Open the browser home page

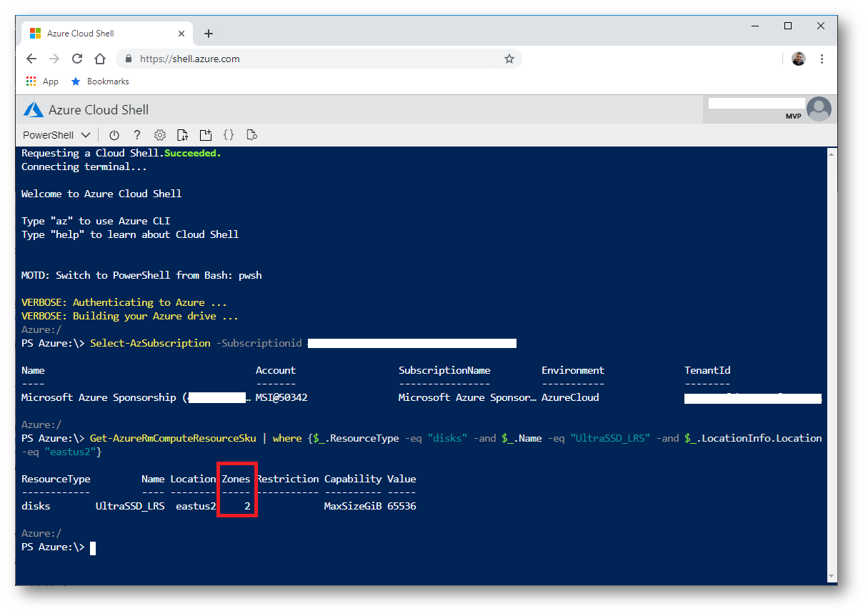pyautogui.click(x=100, y=59)
